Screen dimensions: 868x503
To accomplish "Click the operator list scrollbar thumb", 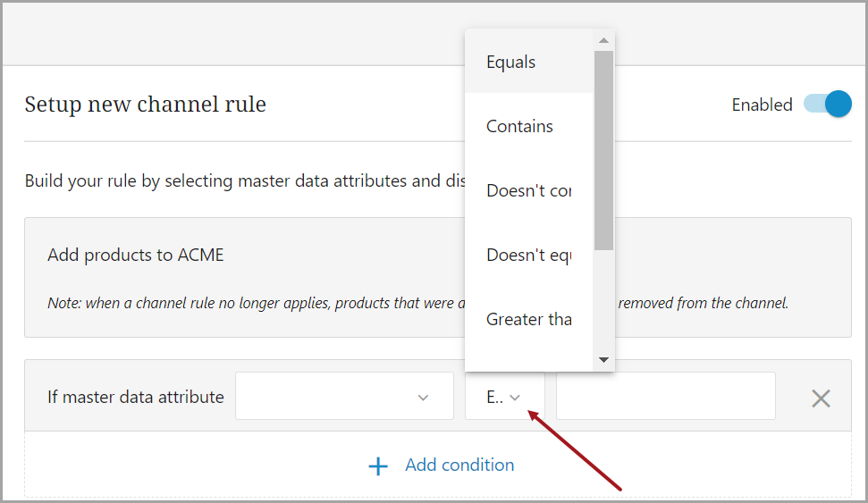I will click(603, 150).
